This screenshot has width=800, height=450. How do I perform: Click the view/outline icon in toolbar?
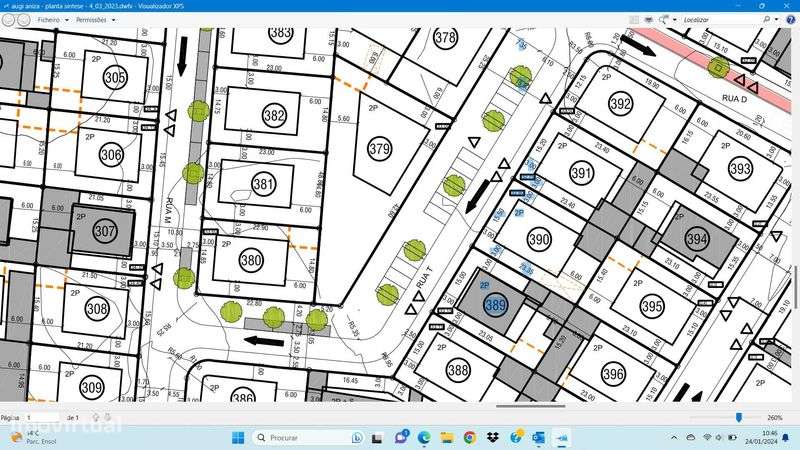click(634, 19)
